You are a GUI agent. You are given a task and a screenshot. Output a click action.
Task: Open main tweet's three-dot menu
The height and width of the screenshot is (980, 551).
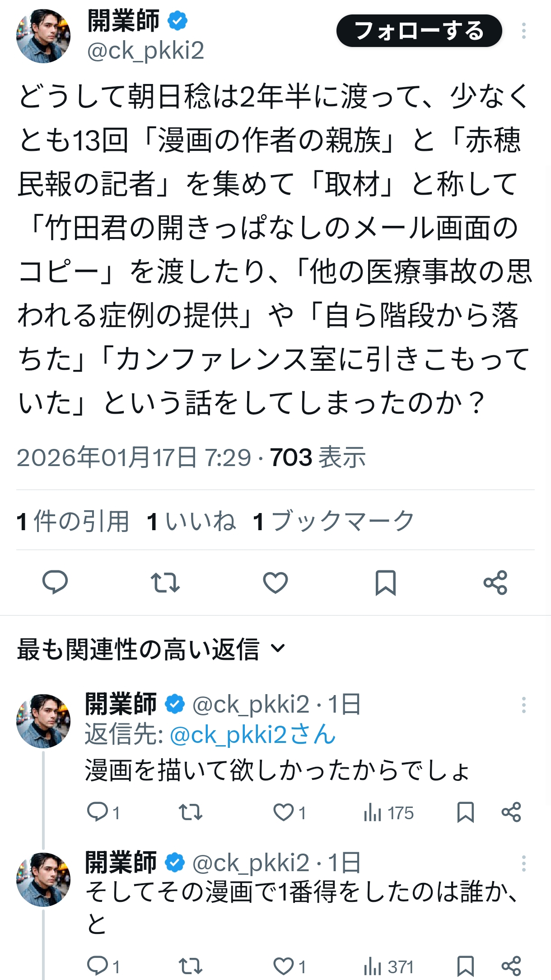pyautogui.click(x=523, y=31)
